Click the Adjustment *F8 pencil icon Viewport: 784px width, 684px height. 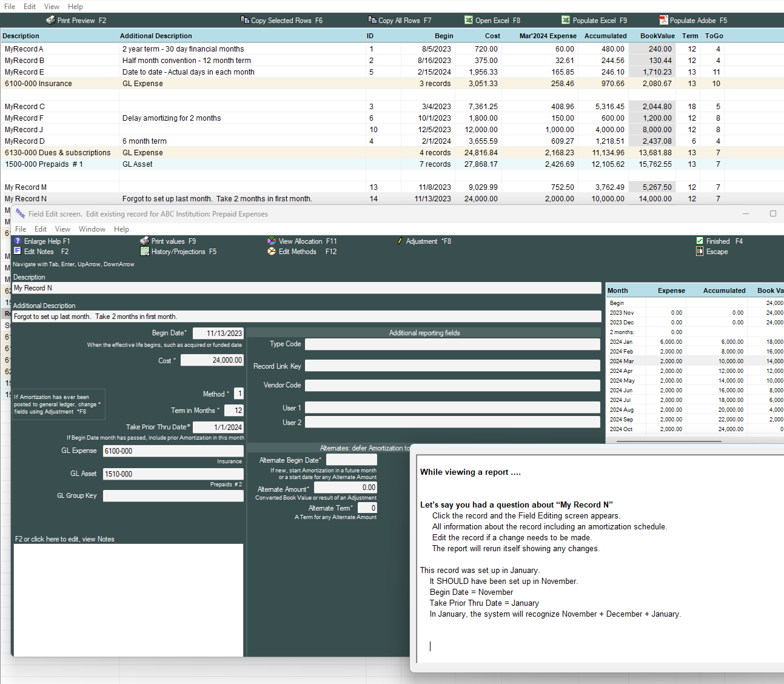tap(400, 241)
